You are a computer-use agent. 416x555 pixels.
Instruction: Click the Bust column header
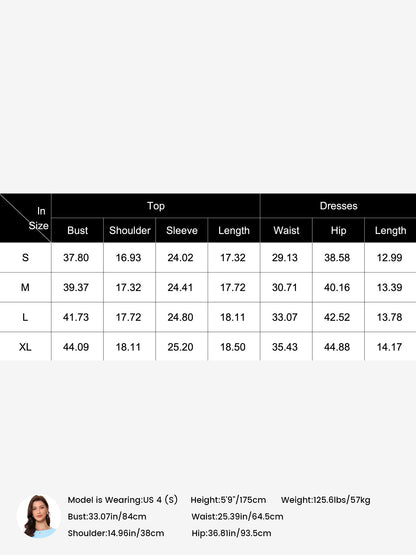click(x=78, y=230)
